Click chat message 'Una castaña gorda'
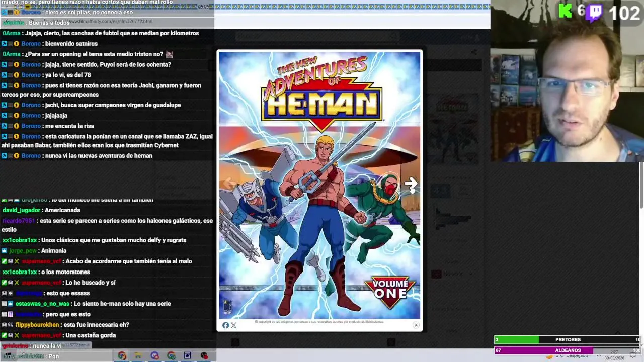This screenshot has height=362, width=644. point(91,335)
